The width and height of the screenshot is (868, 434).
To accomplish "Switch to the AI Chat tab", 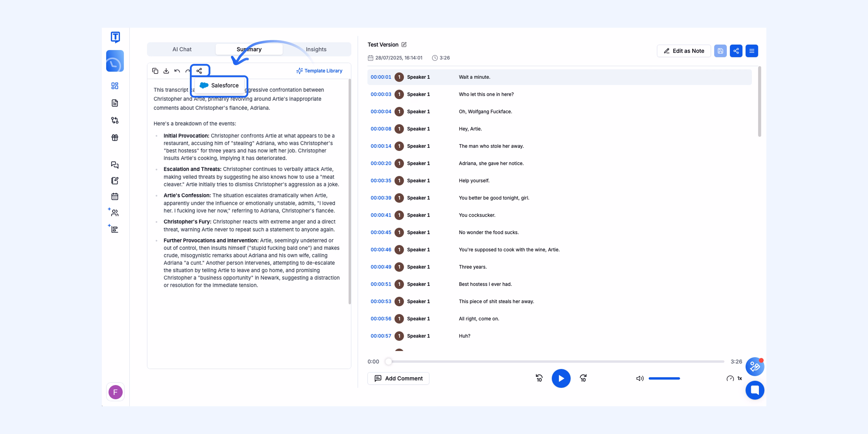I will [182, 49].
